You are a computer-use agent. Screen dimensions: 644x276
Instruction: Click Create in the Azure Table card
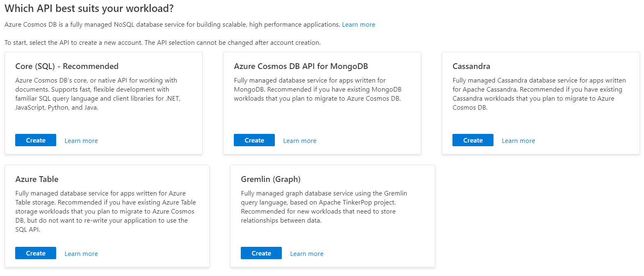[36, 253]
